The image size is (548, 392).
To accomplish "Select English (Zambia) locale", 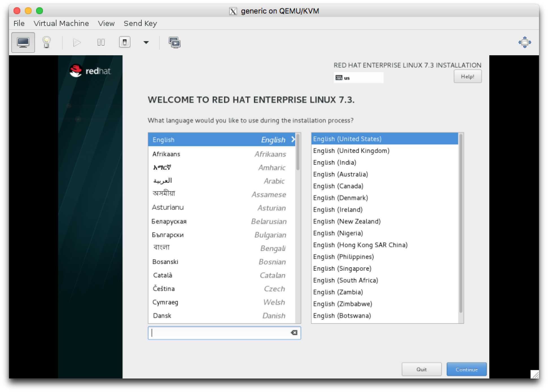I will [385, 292].
